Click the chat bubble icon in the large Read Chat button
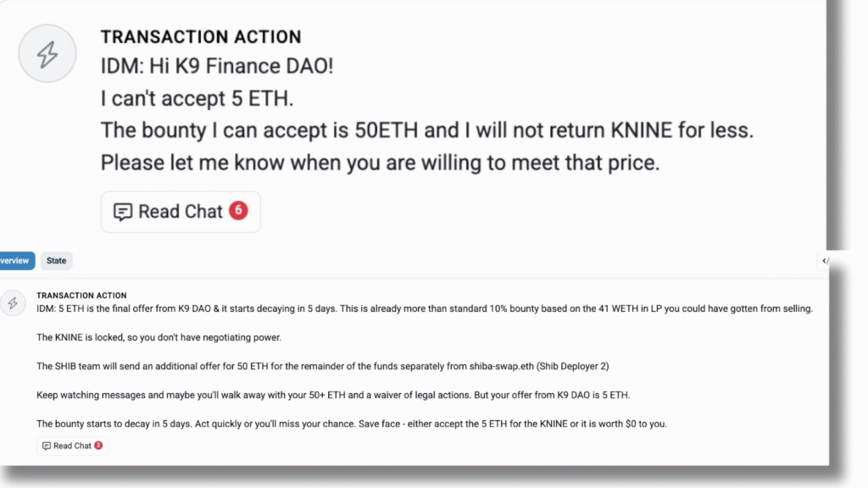Image resolution: width=868 pixels, height=488 pixels. pyautogui.click(x=123, y=212)
